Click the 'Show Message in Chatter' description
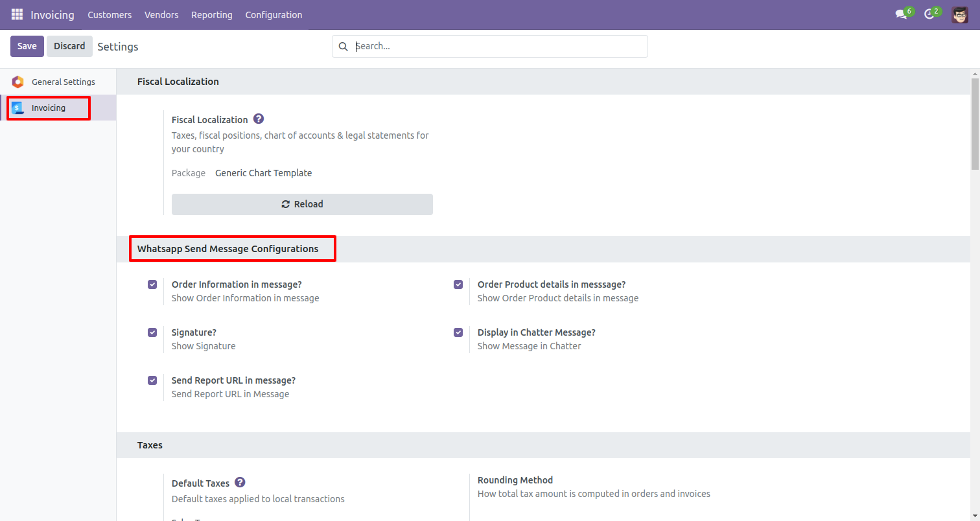Viewport: 980px width, 521px height. point(530,346)
